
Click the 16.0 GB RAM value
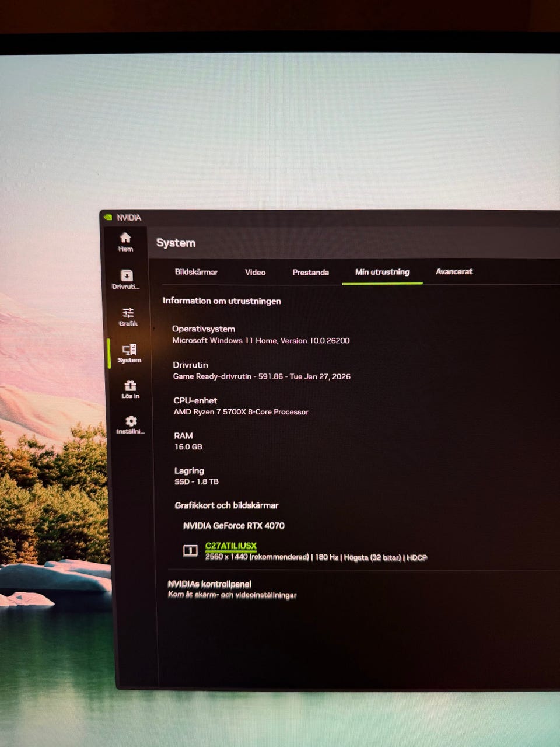pyautogui.click(x=188, y=447)
